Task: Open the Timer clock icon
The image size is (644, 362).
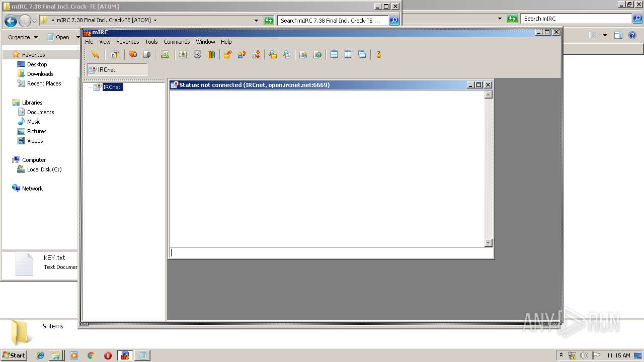Action: tap(197, 54)
